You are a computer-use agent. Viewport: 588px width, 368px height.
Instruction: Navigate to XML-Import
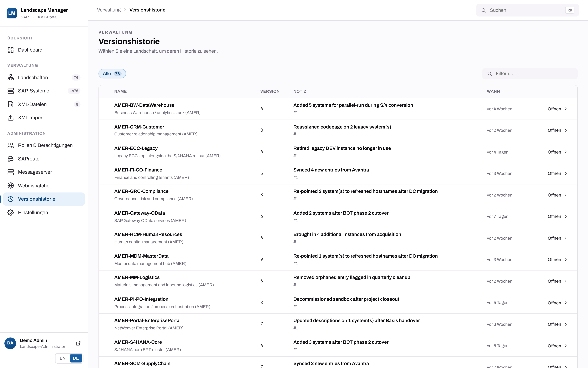click(44, 118)
